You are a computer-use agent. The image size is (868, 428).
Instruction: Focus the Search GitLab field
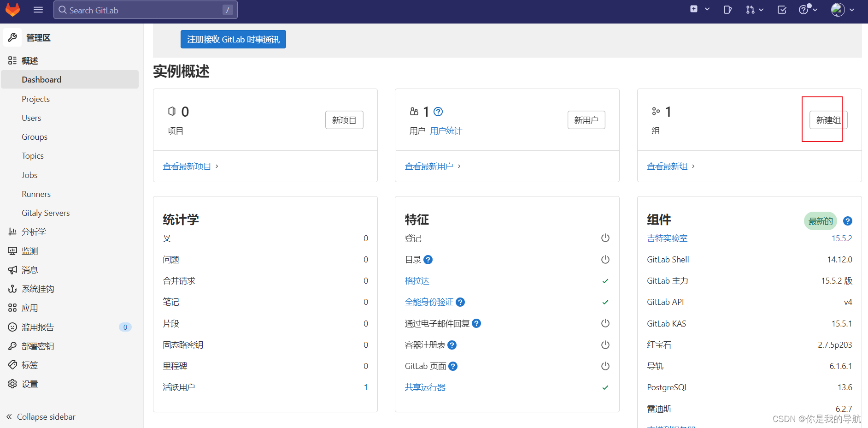click(146, 10)
